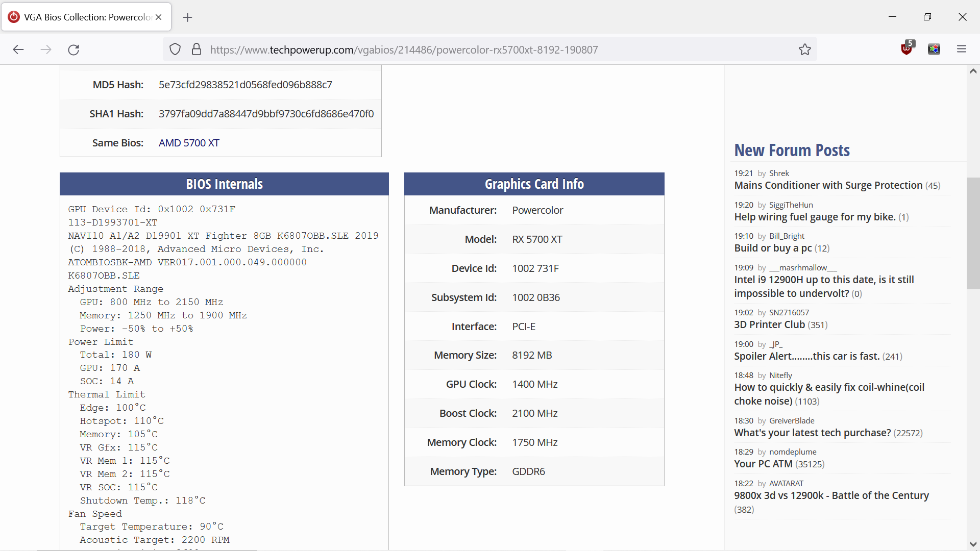Viewport: 980px width, 551px height.
Task: Open the tracking protection shield icon
Action: (x=175, y=49)
